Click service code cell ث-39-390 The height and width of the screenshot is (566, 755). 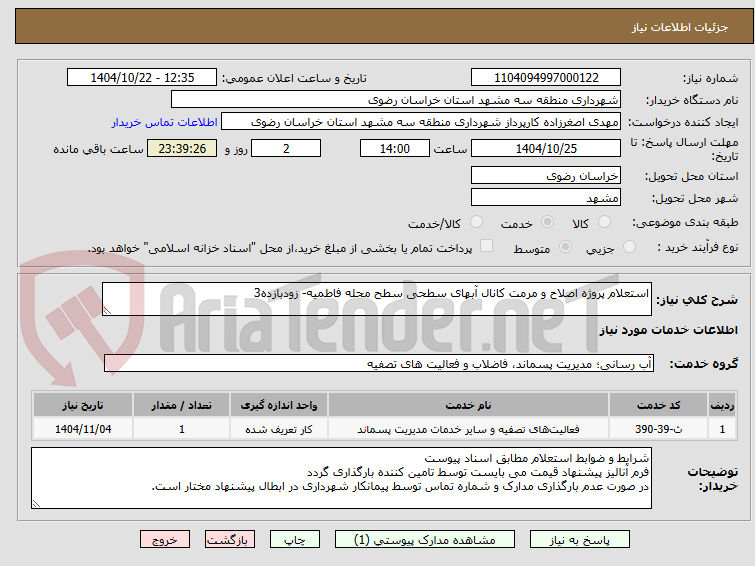(658, 429)
